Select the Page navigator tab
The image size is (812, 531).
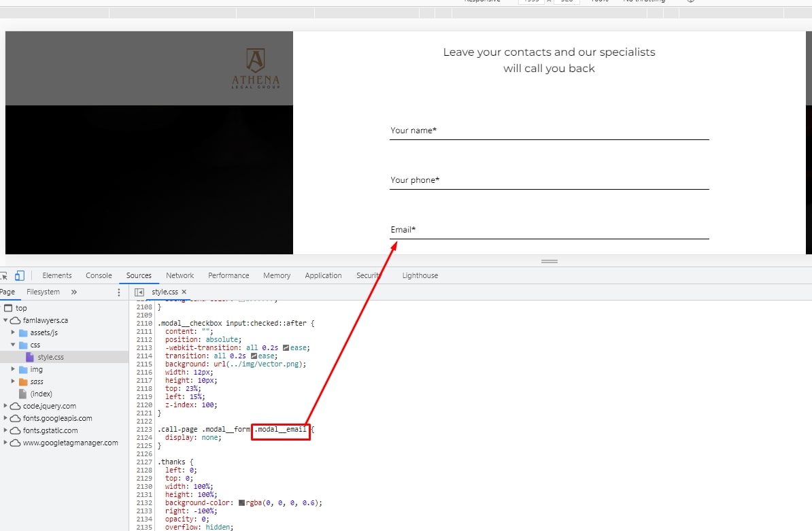(7, 292)
